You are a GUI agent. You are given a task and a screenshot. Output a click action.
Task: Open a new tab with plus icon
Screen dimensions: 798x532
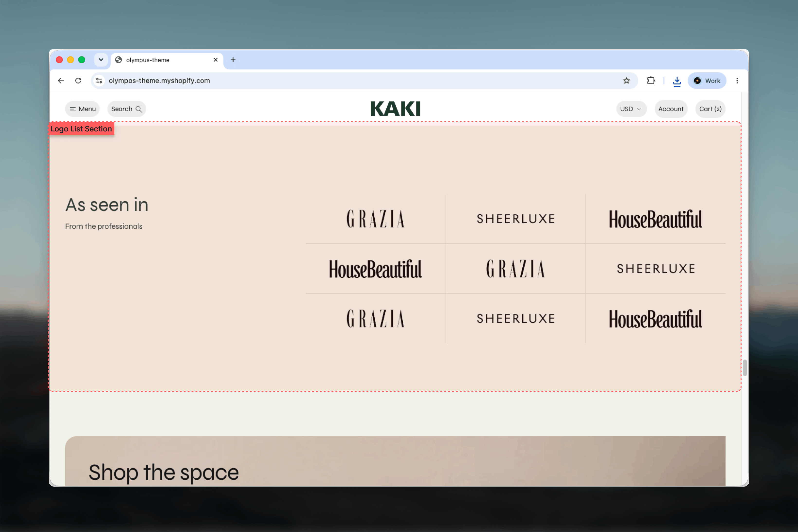233,60
